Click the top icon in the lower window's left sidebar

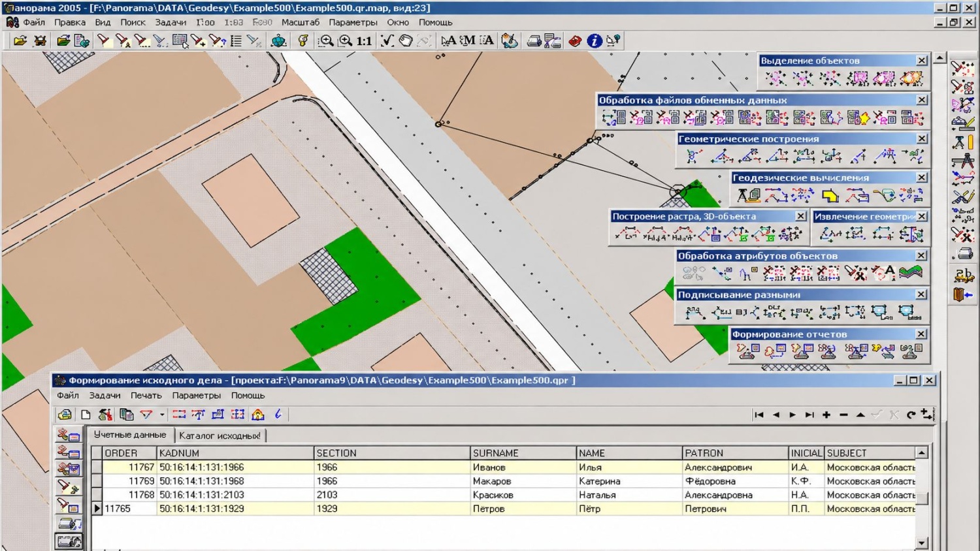click(69, 435)
